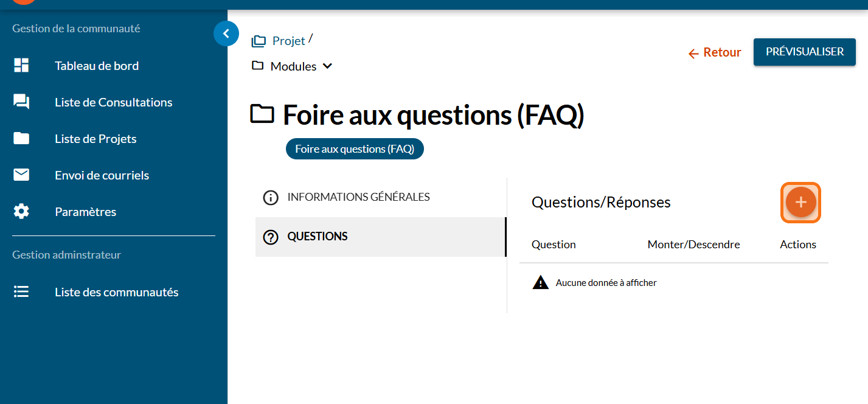This screenshot has width=868, height=404.
Task: Select the Questions tab
Action: pyautogui.click(x=318, y=237)
